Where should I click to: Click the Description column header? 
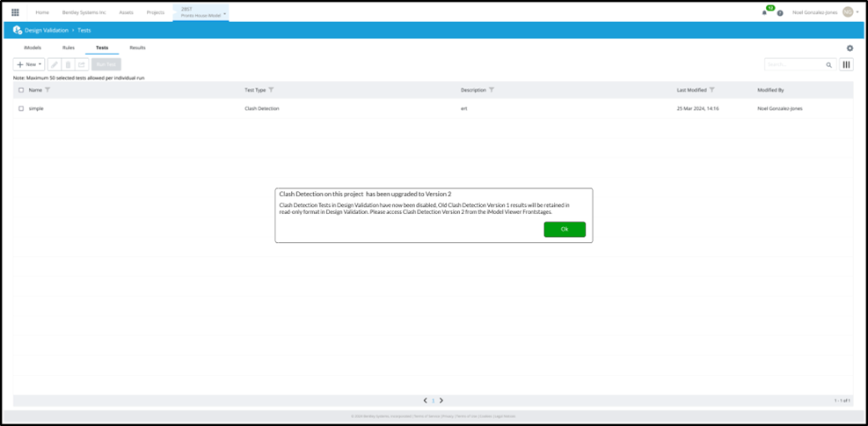473,90
